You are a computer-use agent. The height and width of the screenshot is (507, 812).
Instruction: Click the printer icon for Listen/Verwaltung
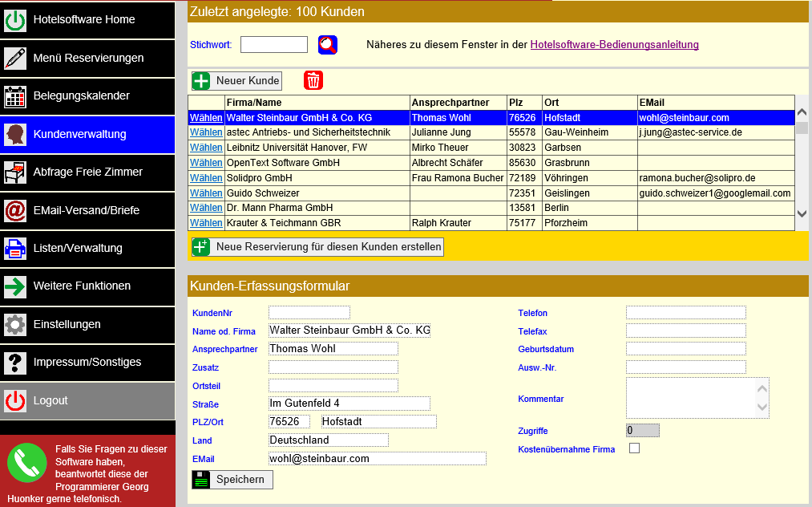click(x=14, y=249)
